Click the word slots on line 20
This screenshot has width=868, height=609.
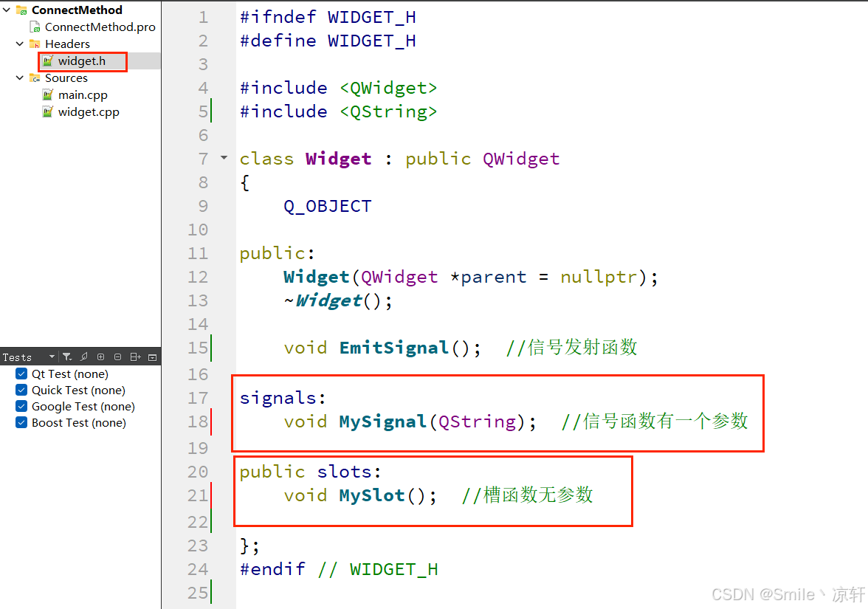[344, 472]
